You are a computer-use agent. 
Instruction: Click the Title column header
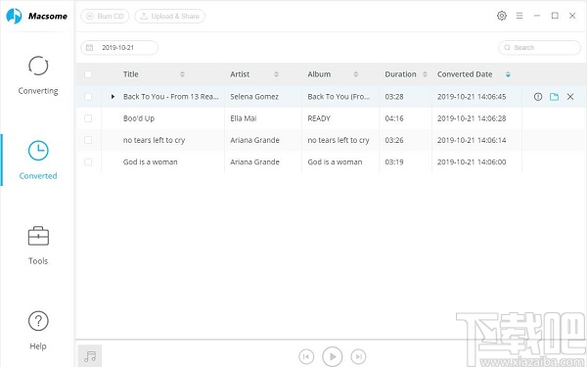click(131, 74)
